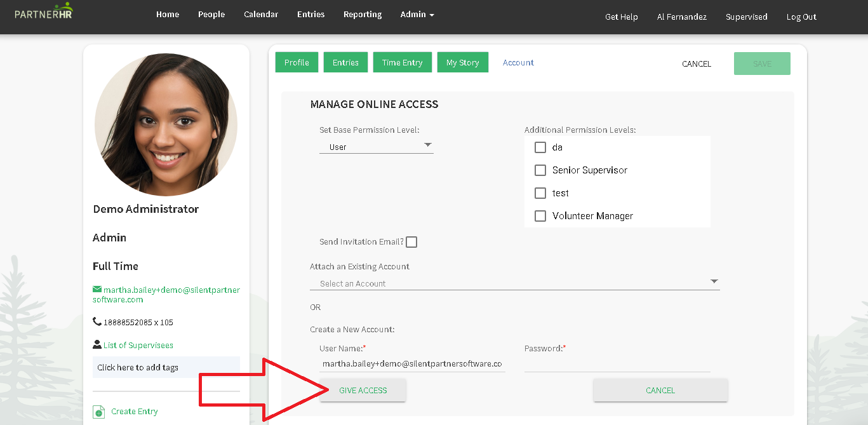Tick the 'da' permission checkbox
The height and width of the screenshot is (425, 868).
[540, 147]
